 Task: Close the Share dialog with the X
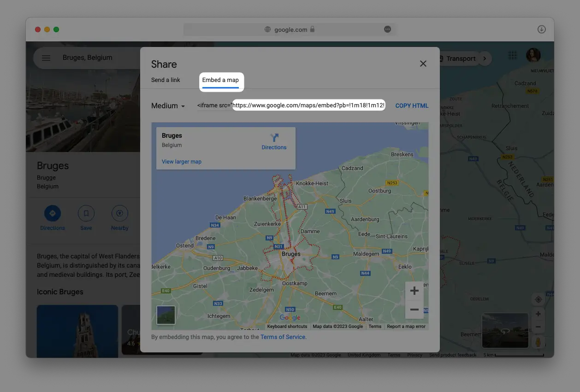pos(423,64)
